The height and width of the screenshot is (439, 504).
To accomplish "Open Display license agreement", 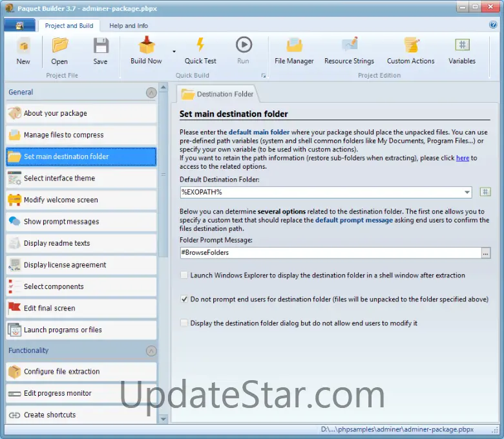I will 81,264.
